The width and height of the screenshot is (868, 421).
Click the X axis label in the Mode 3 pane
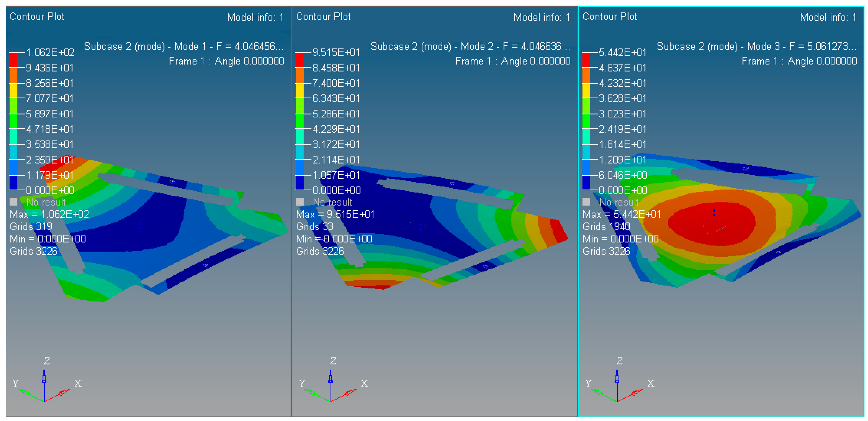click(651, 383)
